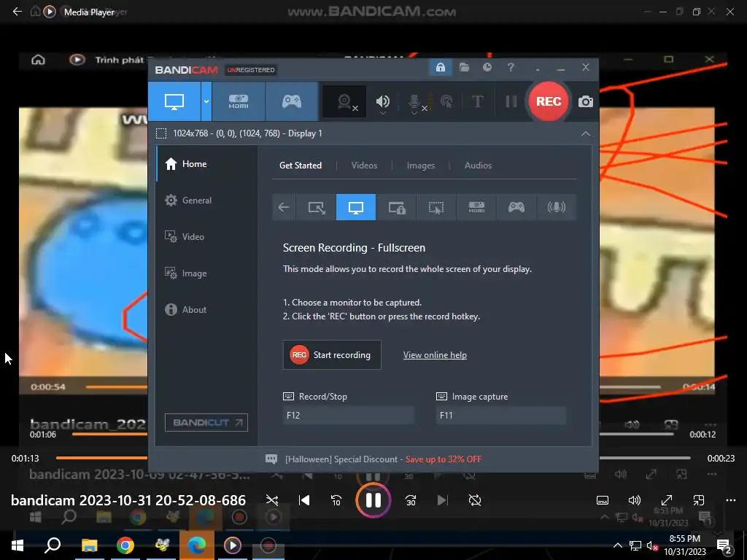Toggle the microphone in Bandicam toolbar
Viewport: 747px width, 560px height.
pyautogui.click(x=414, y=101)
